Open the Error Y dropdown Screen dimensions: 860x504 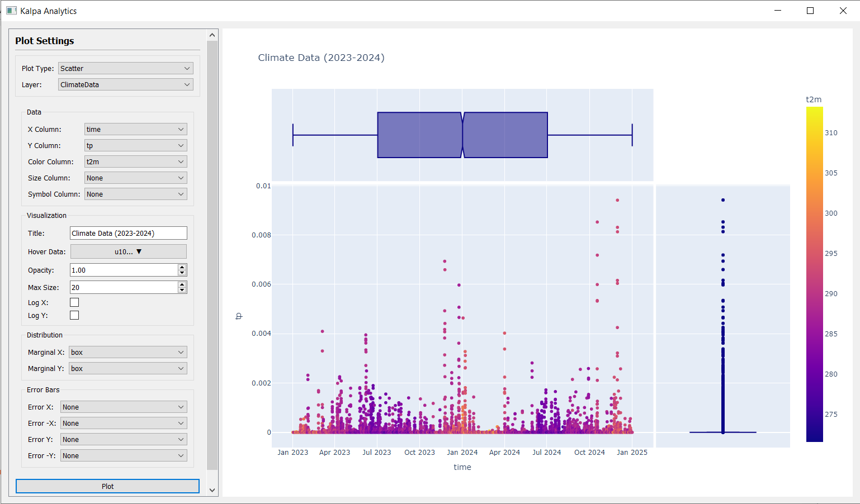click(123, 439)
